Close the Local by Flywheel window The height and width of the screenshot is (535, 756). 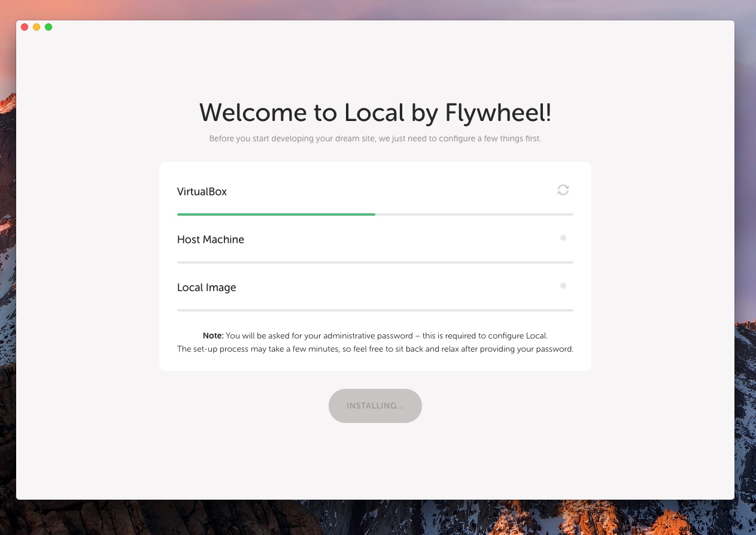pyautogui.click(x=25, y=27)
